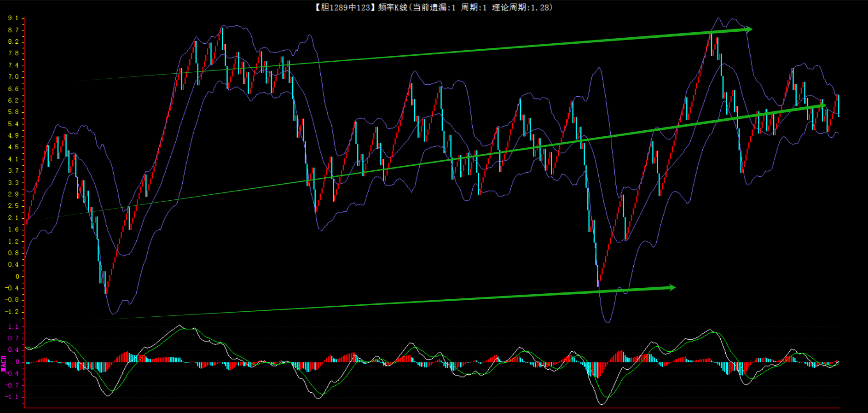Click the 理论周期:1.28 text in the title
The height and width of the screenshot is (413, 868).
521,7
